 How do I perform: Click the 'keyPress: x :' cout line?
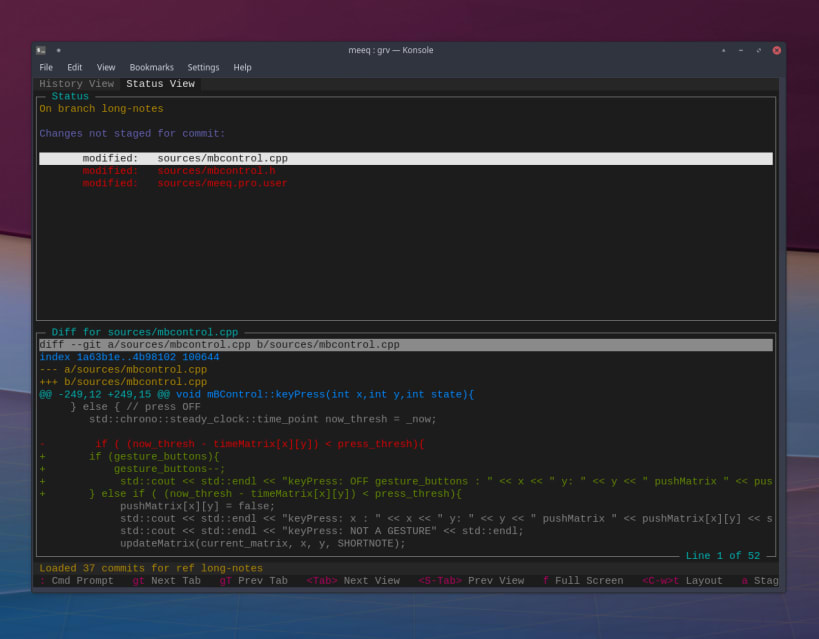pyautogui.click(x=446, y=519)
